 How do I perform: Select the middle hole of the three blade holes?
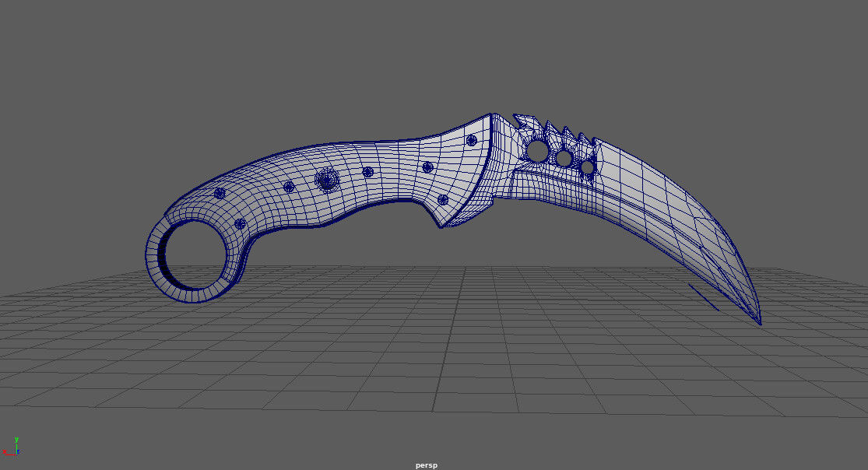pyautogui.click(x=564, y=157)
